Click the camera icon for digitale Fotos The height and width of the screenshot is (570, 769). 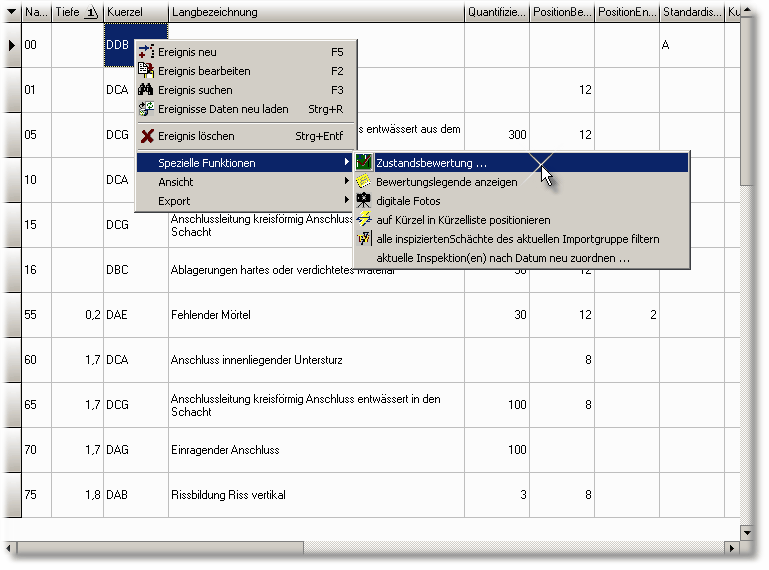point(364,201)
